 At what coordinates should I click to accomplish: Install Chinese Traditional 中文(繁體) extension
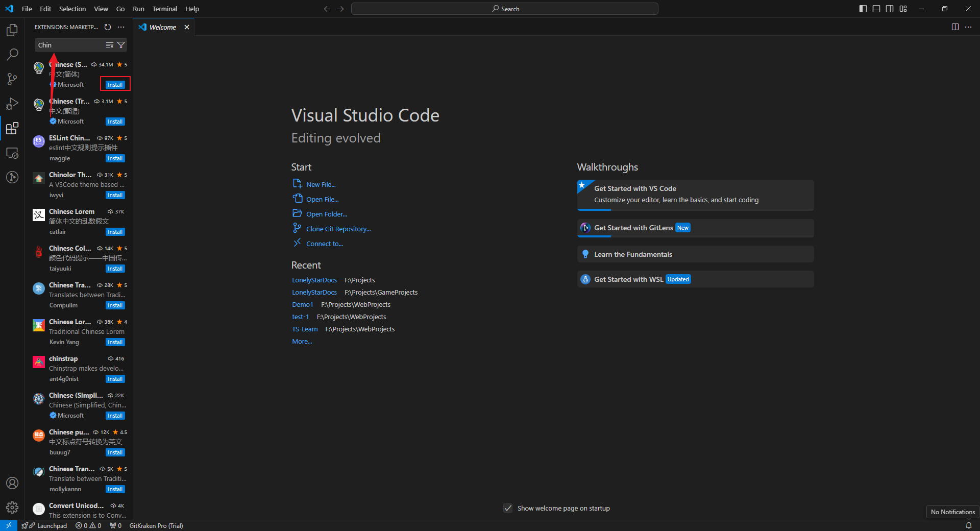pyautogui.click(x=115, y=122)
